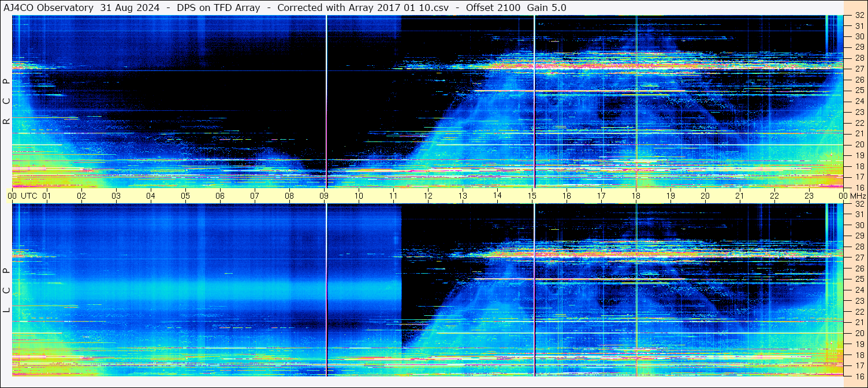Click the 15 hour tick label
Screen dimensions: 868x388
532,196
